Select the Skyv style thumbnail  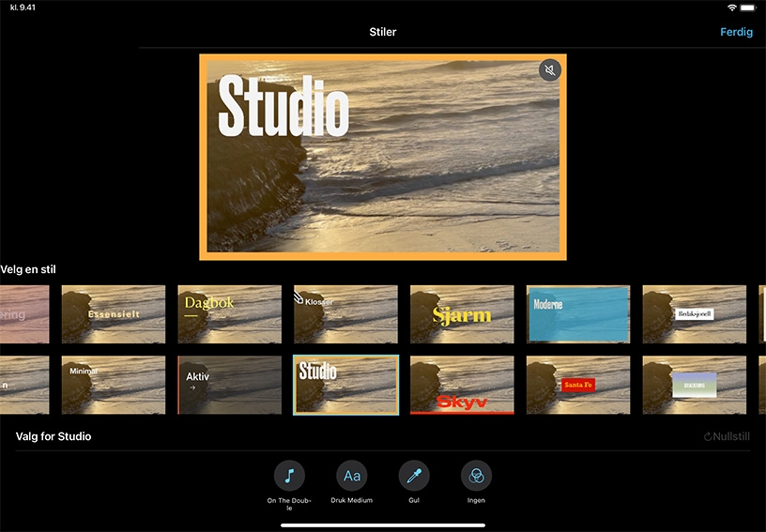pyautogui.click(x=462, y=385)
